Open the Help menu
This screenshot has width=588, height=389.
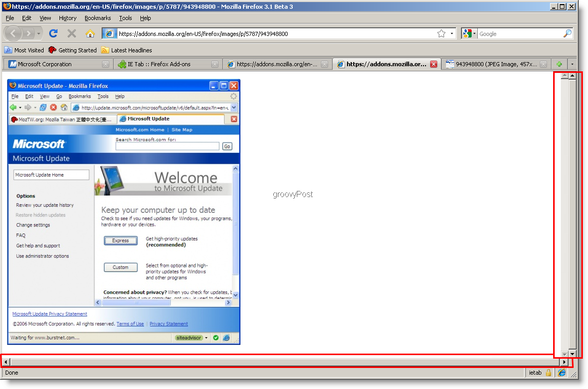click(x=145, y=18)
